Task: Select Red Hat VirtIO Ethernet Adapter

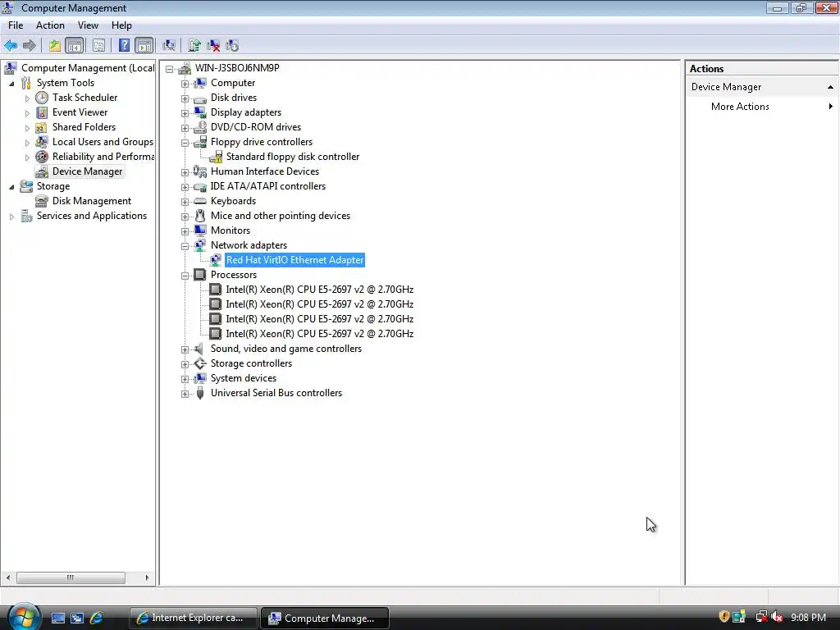Action: [x=294, y=260]
